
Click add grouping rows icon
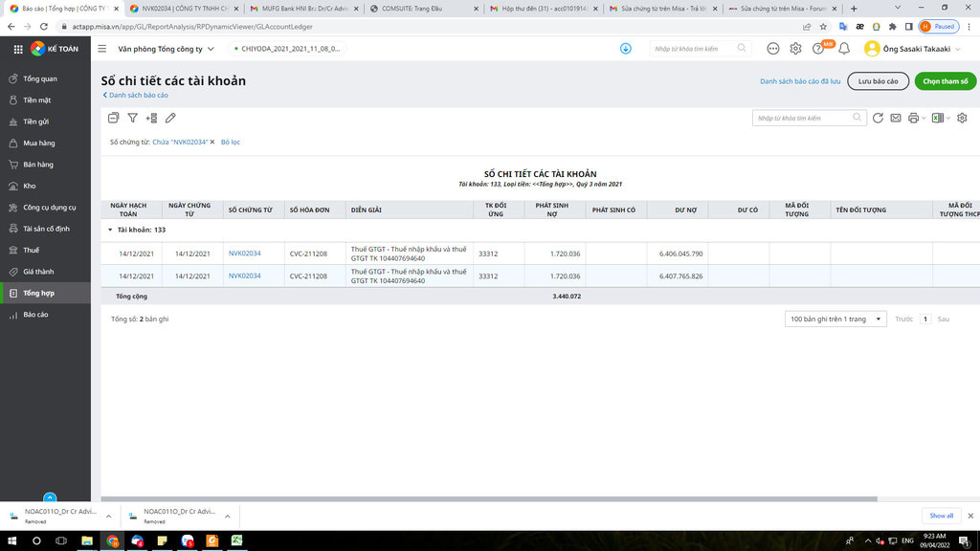[x=151, y=118]
